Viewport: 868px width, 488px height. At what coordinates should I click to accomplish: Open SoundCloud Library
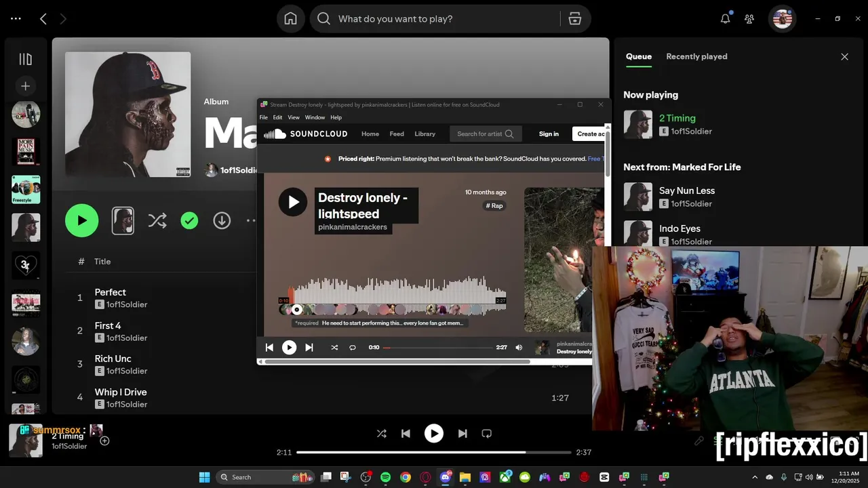(x=425, y=134)
